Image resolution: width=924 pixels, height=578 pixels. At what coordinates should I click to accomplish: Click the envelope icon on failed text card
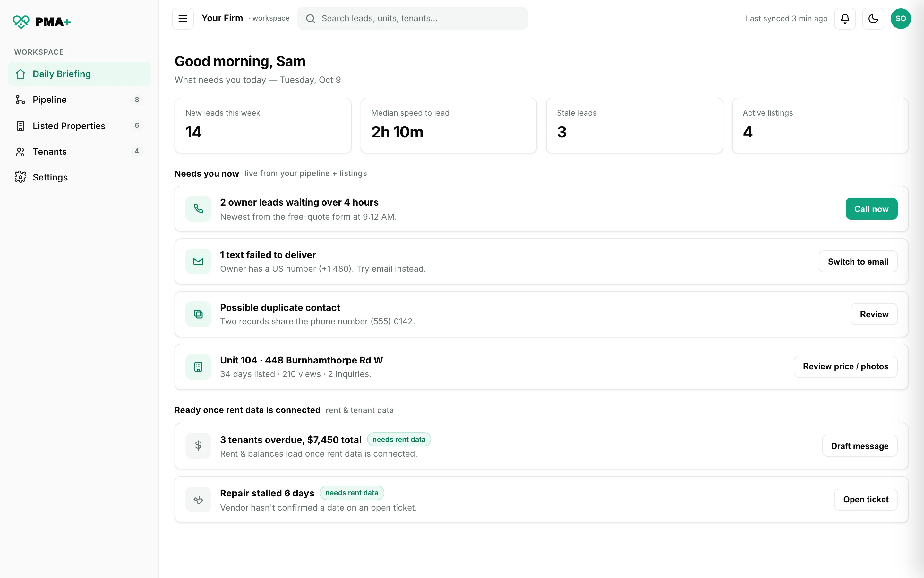click(198, 261)
